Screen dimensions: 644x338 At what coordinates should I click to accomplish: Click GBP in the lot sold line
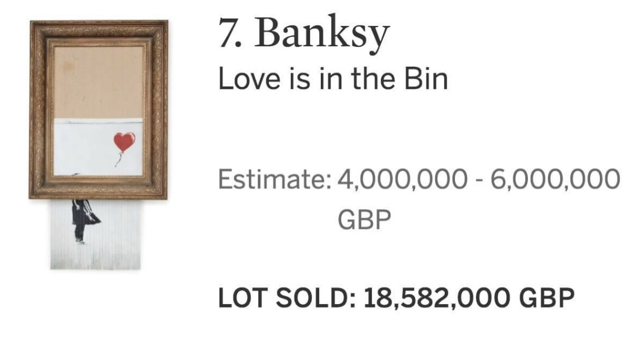click(x=547, y=297)
